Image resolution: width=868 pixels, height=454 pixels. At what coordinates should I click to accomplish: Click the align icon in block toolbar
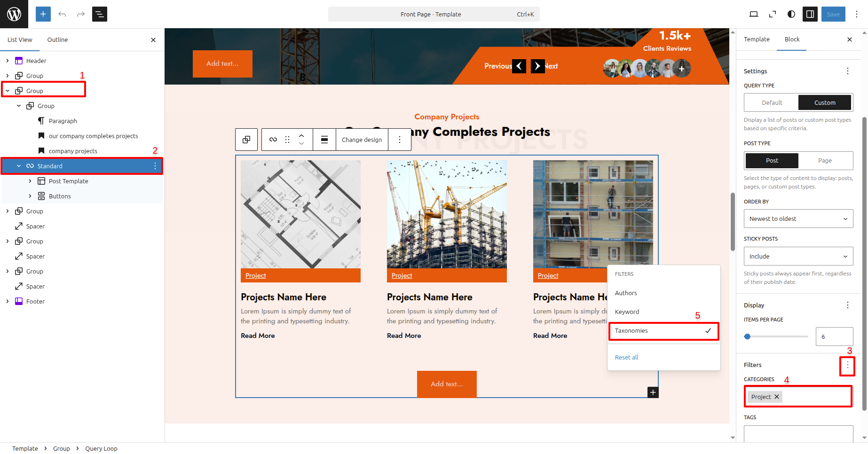[x=324, y=140]
